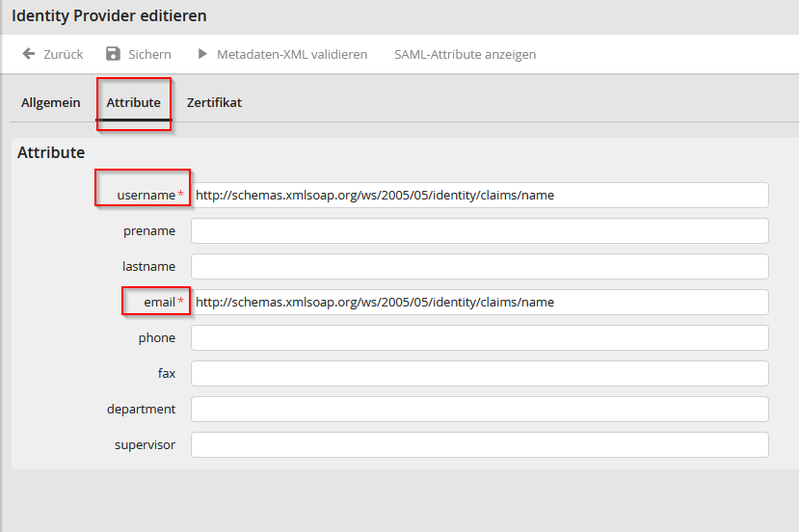799x532 pixels.
Task: Focus the username claim URL field
Action: point(480,196)
